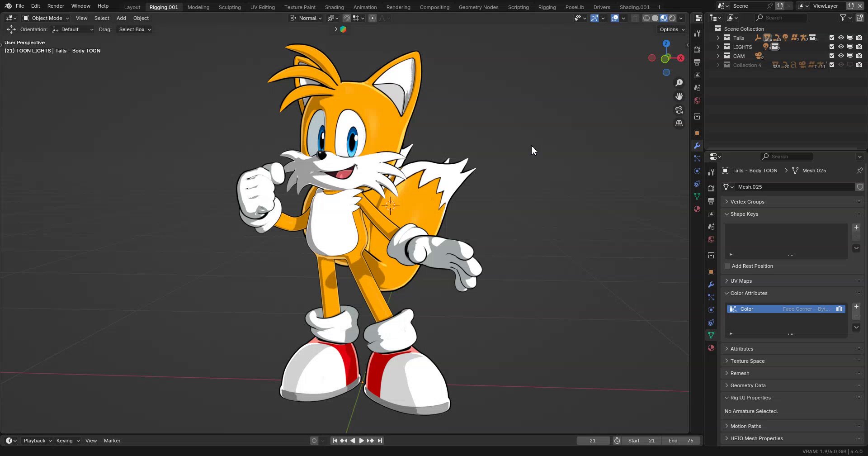Viewport: 868px width, 456px height.
Task: Enable rendered viewport shading mode
Action: tap(672, 18)
